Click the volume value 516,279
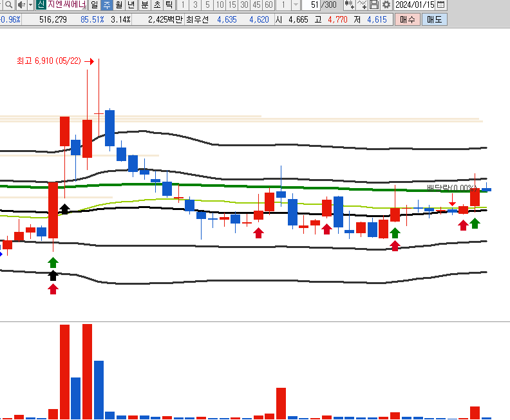 [53, 19]
